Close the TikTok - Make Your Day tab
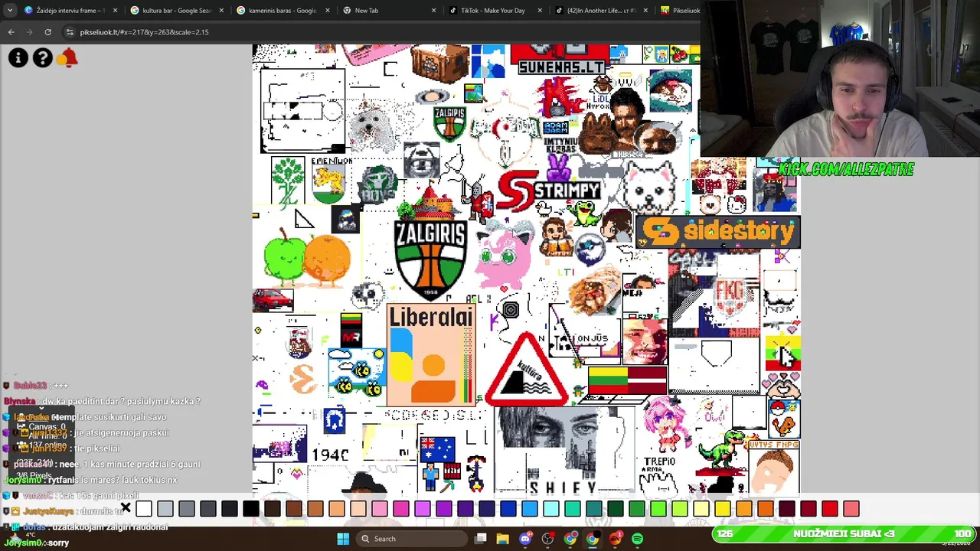Image resolution: width=980 pixels, height=551 pixels. [x=539, y=11]
